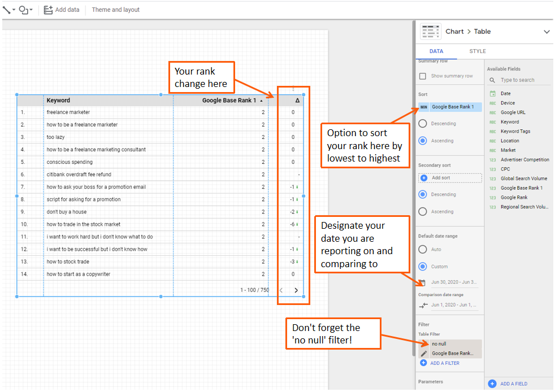Select Descending under primary Sort
Viewport: 555px width, 392px height.
423,124
